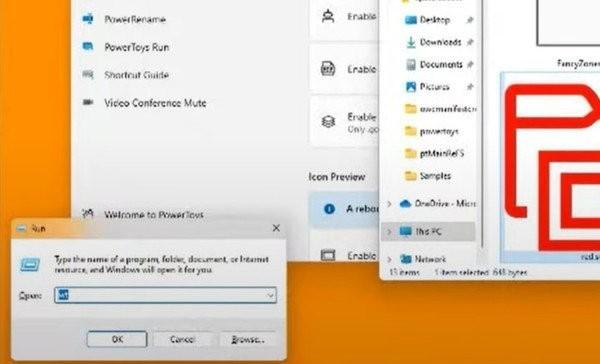Click the Icon Preview section heading
600x364 pixels.
[x=337, y=177]
